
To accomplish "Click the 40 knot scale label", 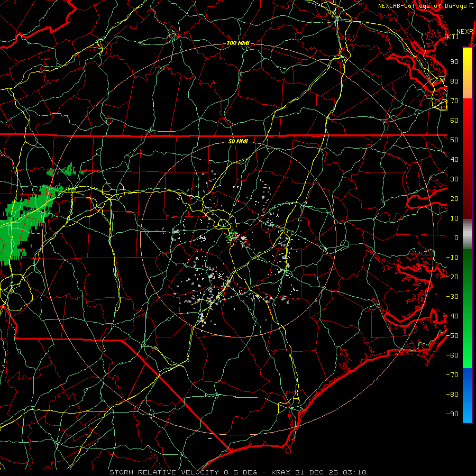I will click(x=454, y=160).
